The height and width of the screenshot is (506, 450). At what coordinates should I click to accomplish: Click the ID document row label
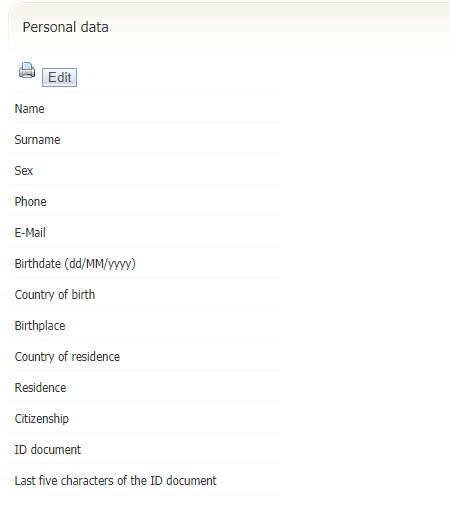48,450
